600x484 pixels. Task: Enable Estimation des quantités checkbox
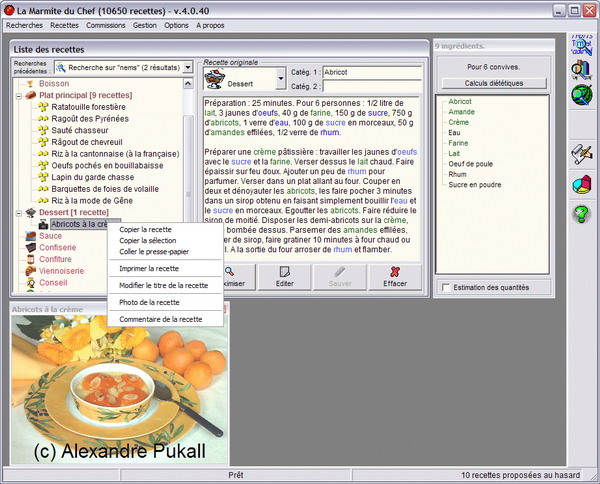click(x=446, y=287)
